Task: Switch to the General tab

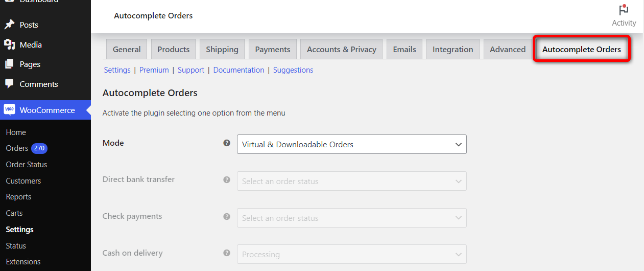Action: tap(127, 49)
